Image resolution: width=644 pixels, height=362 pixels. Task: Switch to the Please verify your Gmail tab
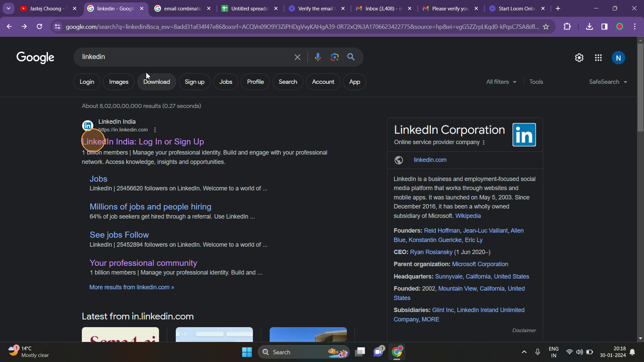[x=450, y=8]
